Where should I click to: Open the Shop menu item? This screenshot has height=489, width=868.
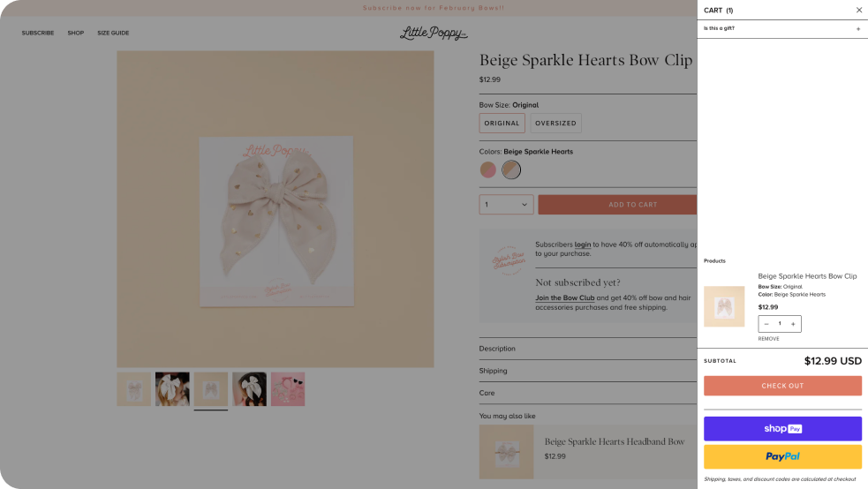pos(76,34)
